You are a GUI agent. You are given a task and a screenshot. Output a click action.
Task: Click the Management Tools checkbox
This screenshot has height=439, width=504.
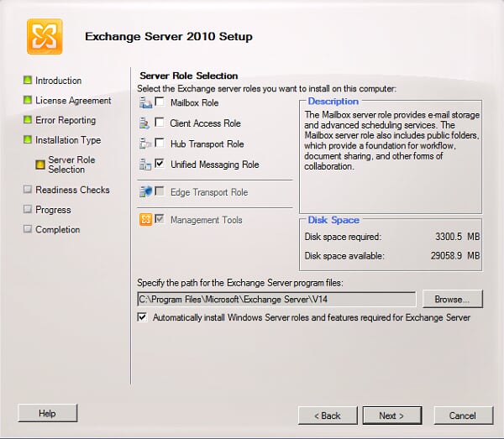(x=160, y=219)
